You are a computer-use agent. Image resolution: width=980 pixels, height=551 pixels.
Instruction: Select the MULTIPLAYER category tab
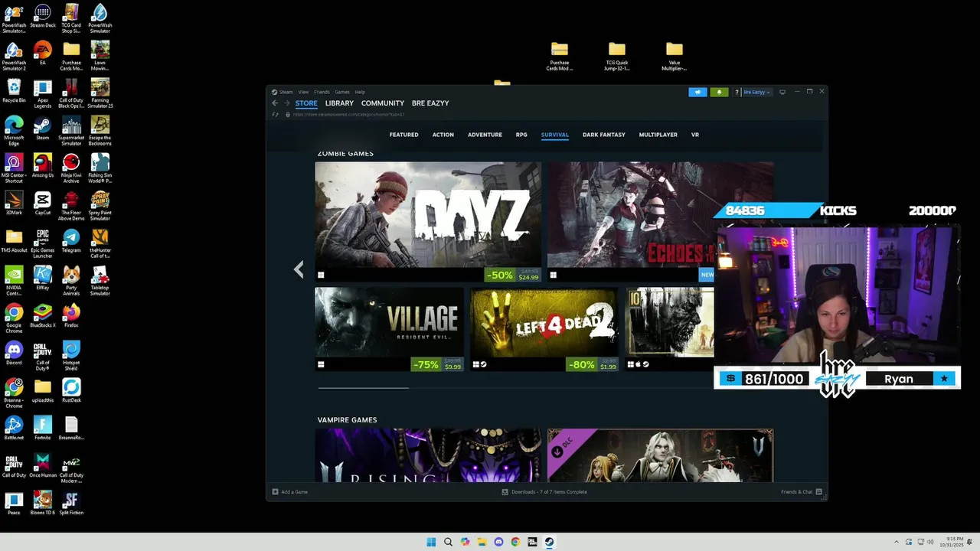click(658, 135)
